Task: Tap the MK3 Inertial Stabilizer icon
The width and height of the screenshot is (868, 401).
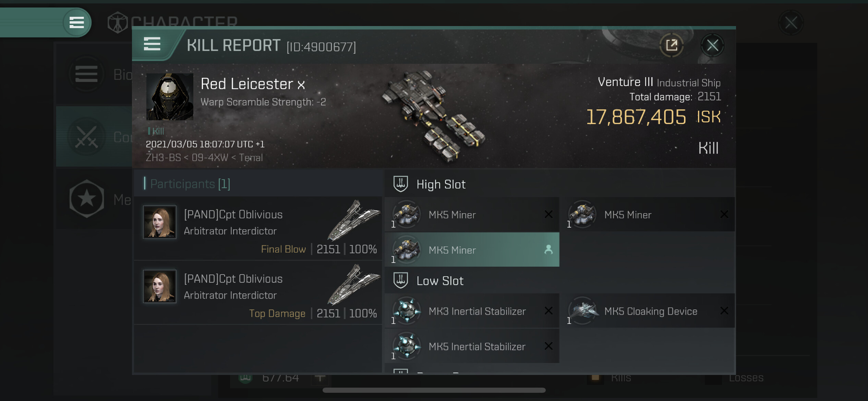Action: click(407, 311)
